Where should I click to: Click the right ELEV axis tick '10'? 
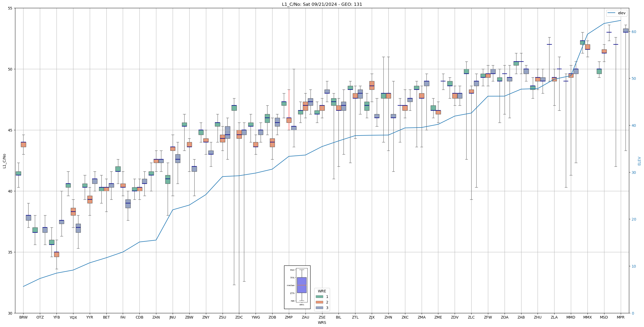tap(633, 266)
